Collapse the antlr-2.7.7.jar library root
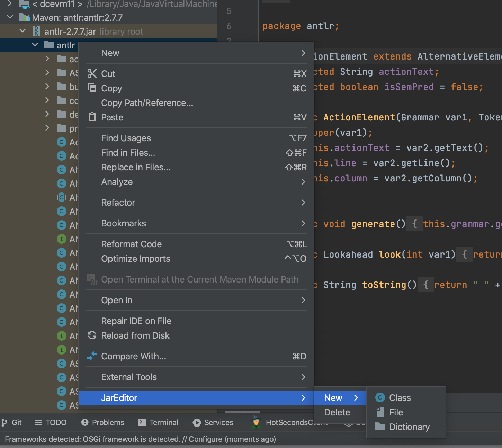The height and width of the screenshot is (448, 502). tap(23, 31)
